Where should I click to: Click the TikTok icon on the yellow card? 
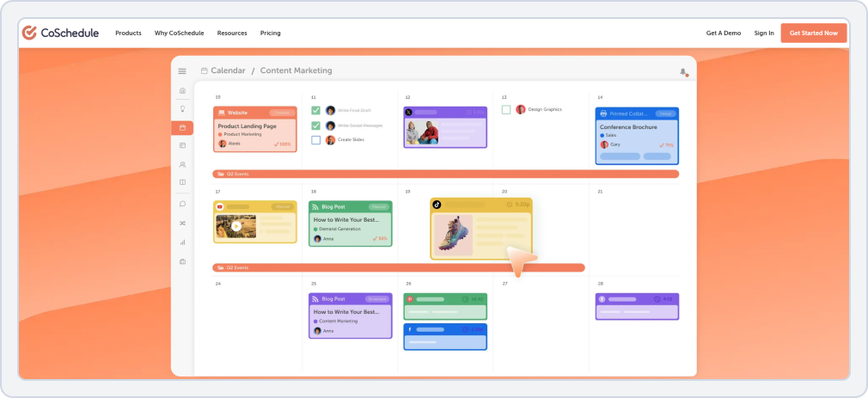click(437, 205)
